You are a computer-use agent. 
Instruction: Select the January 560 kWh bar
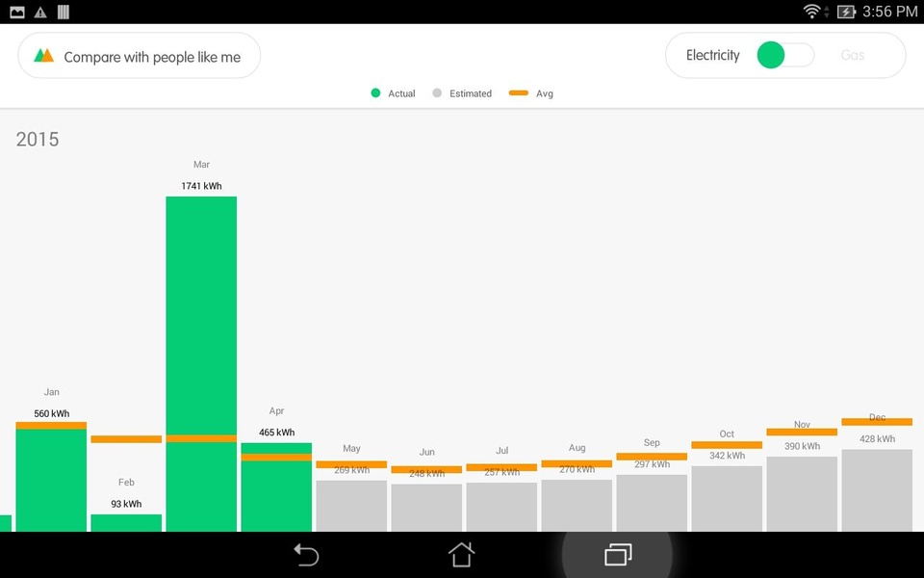tap(51, 477)
